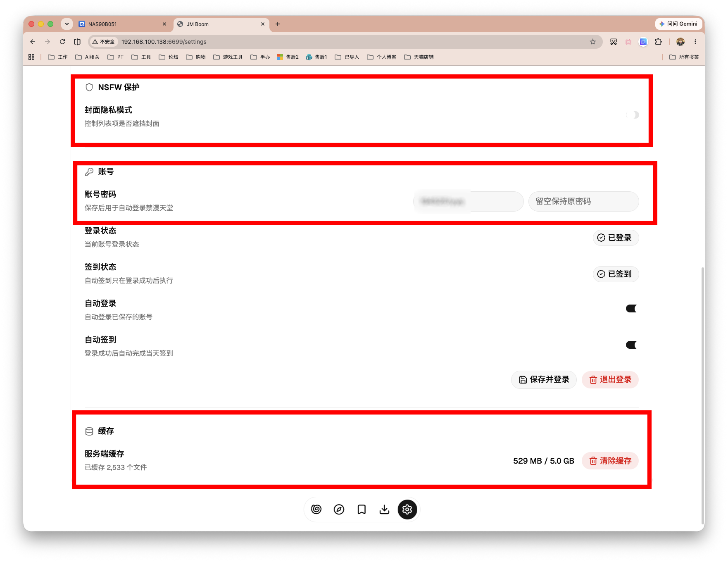This screenshot has width=728, height=562.
Task: Close the NAS90B051 tab
Action: click(164, 24)
